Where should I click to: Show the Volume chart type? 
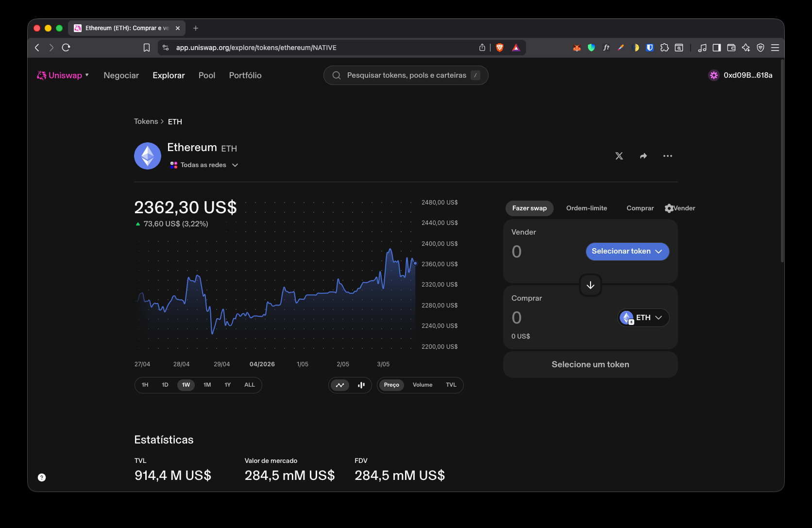[x=423, y=385]
